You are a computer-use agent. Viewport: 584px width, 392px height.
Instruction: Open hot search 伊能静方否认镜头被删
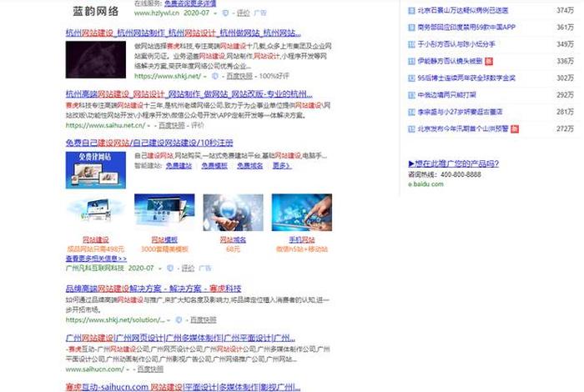tap(450, 62)
